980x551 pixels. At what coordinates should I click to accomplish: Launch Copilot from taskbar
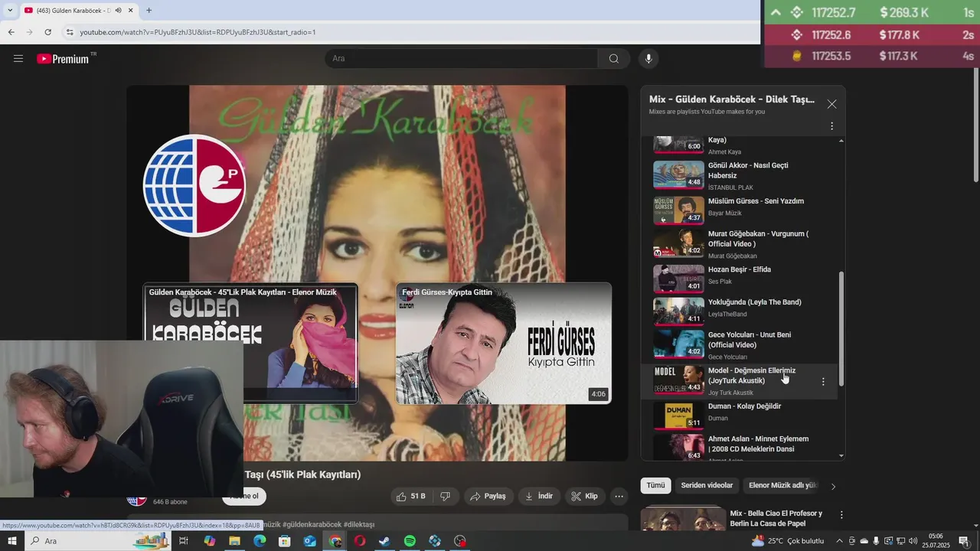(209, 541)
